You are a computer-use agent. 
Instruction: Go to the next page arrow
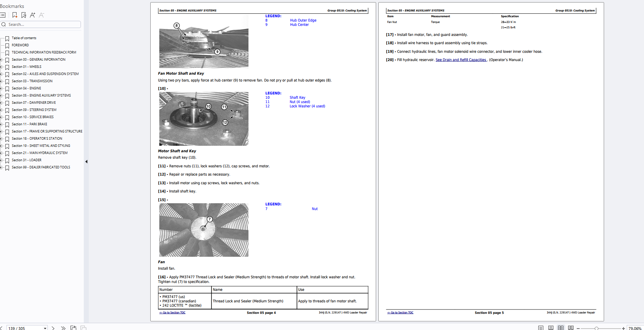(x=53, y=328)
